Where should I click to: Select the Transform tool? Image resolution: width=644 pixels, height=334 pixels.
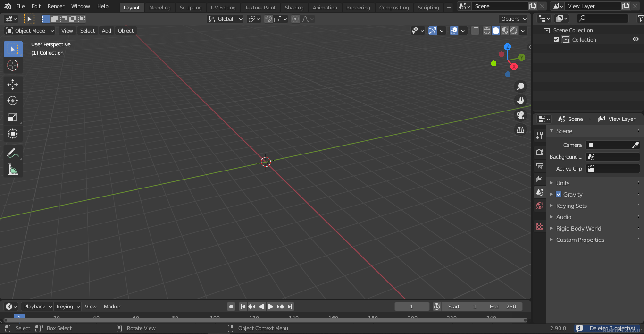(x=13, y=134)
